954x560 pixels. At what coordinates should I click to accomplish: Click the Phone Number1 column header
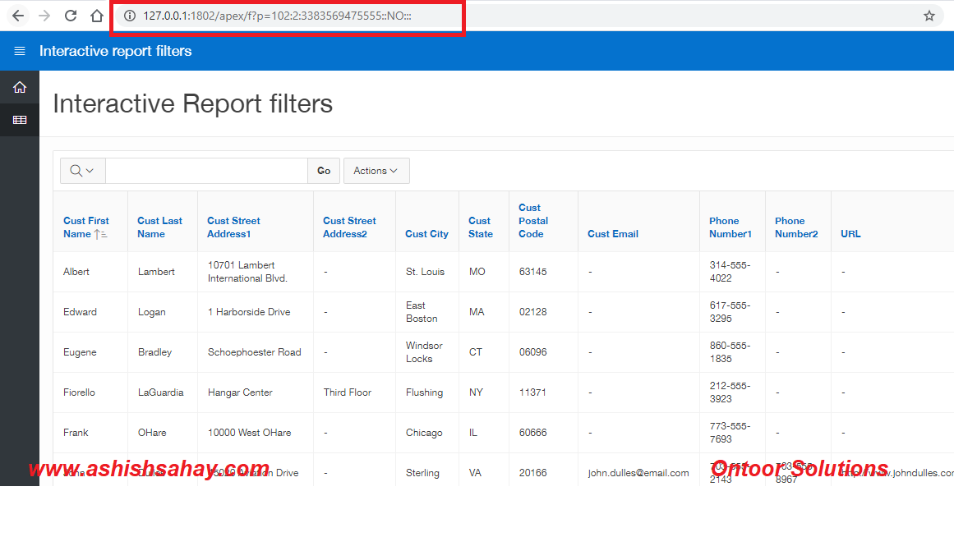[730, 227]
